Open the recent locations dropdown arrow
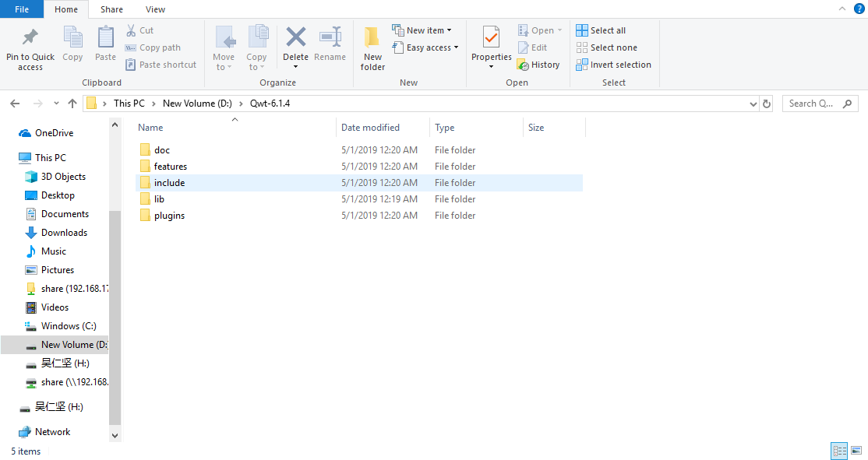This screenshot has height=460, width=868. (x=56, y=104)
